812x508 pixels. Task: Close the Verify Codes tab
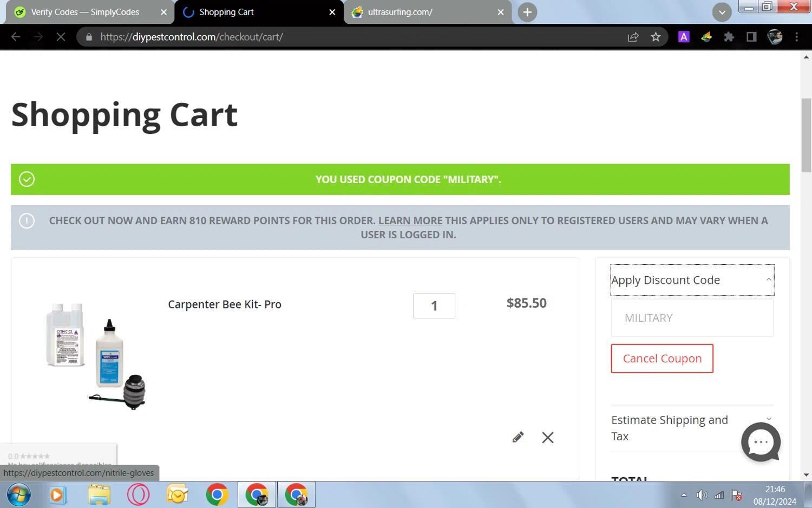coord(163,12)
